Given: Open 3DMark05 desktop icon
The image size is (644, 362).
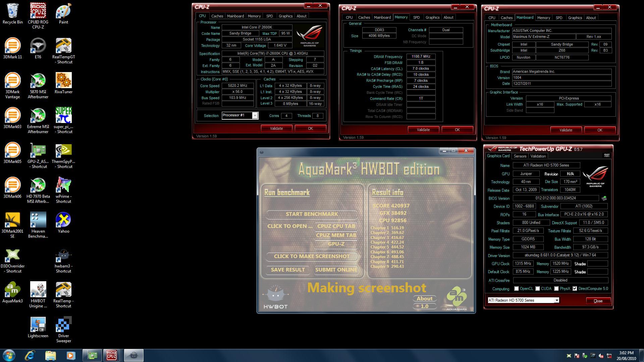Looking at the screenshot, I should 12,153.
